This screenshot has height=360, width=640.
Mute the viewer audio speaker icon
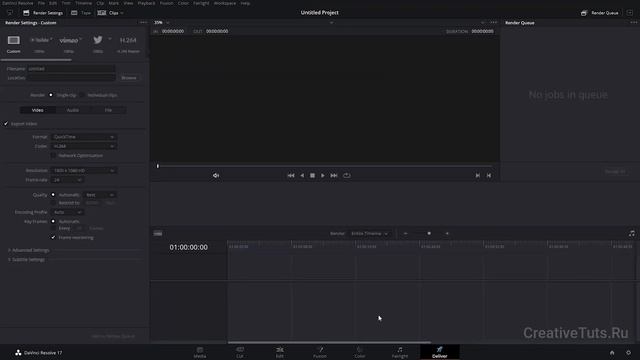[216, 176]
